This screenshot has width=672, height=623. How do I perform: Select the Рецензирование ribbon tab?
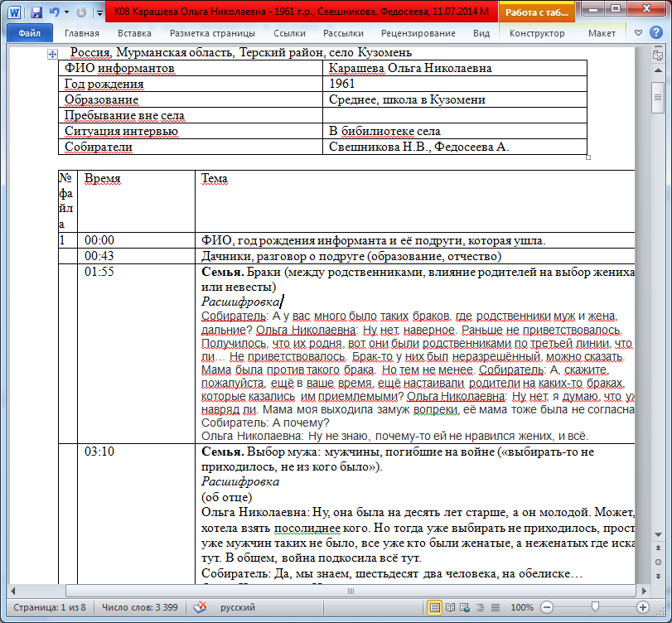coord(418,34)
